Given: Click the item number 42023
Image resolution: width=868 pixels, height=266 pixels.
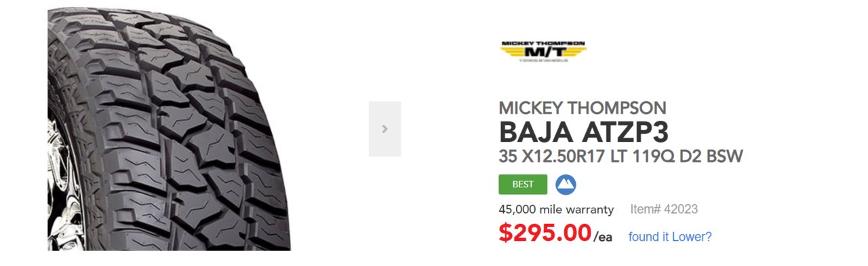Looking at the screenshot, I should coord(681,209).
